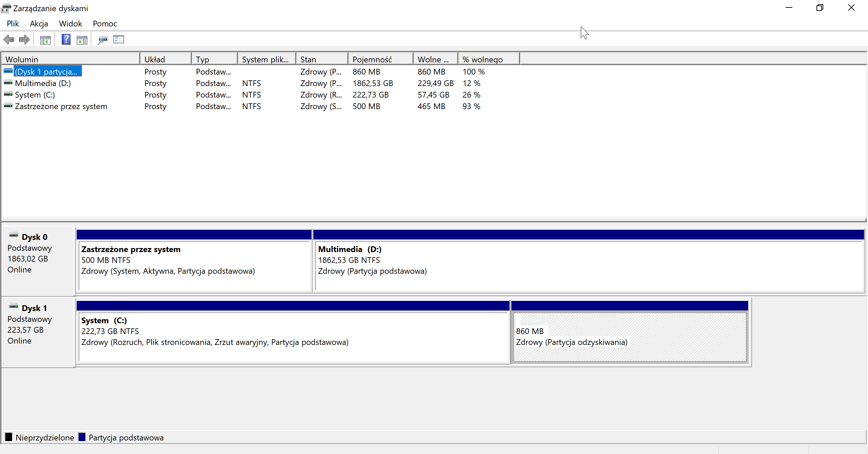Open the Pomoc menu
The image size is (868, 454).
pos(105,24)
